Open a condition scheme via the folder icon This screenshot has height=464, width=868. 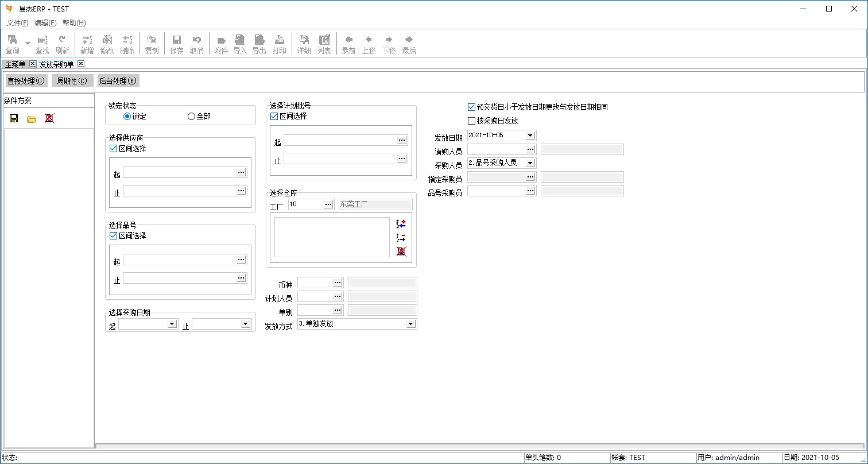[32, 118]
